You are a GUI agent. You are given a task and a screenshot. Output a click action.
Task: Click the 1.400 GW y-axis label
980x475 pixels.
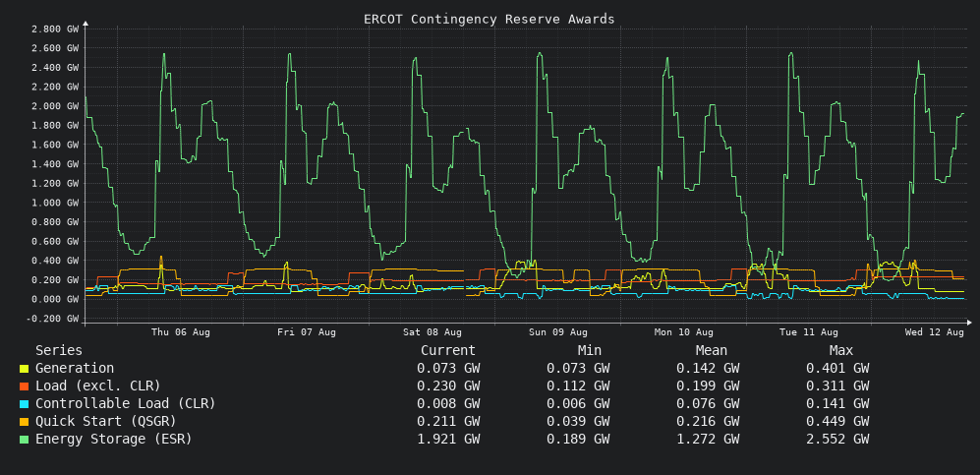pos(54,164)
